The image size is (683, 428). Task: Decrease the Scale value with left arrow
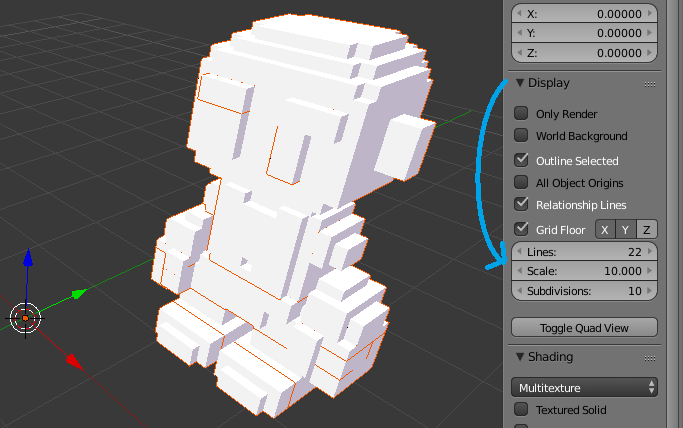[519, 270]
